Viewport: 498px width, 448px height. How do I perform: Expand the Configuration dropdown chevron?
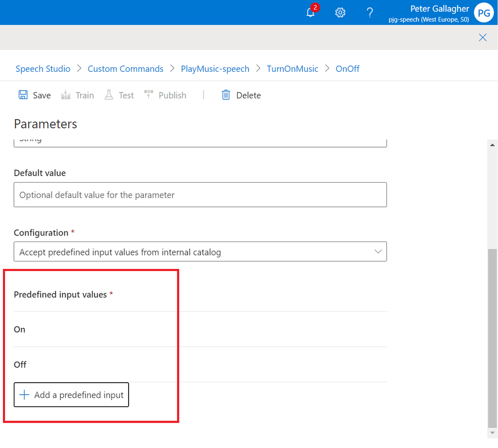pyautogui.click(x=378, y=251)
